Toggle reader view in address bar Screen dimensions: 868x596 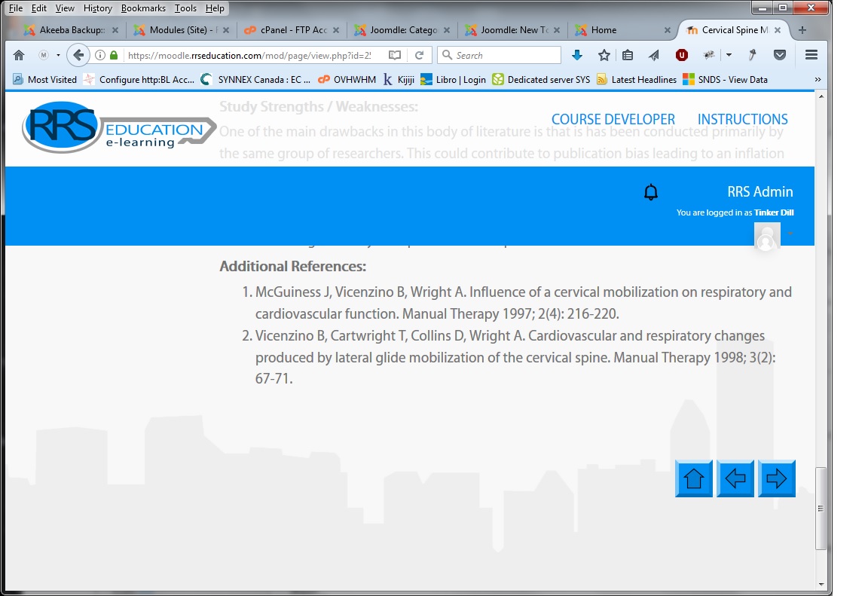(395, 55)
